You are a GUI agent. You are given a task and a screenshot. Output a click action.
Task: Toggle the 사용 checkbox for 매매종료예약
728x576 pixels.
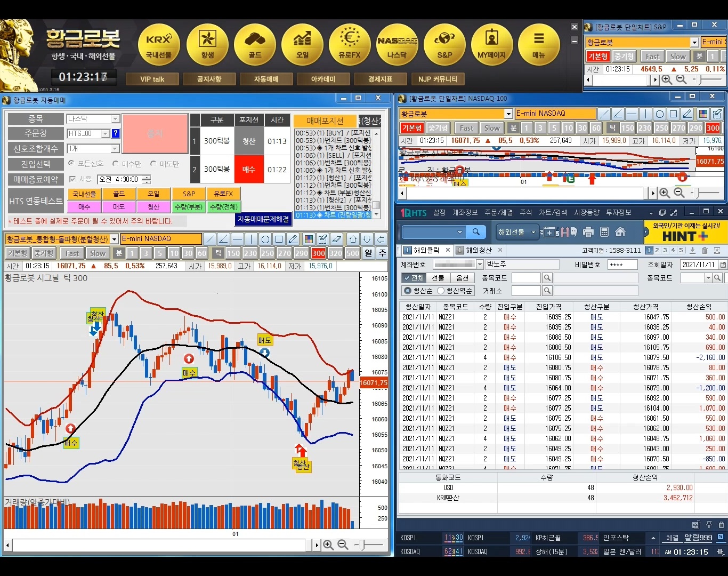click(x=72, y=179)
